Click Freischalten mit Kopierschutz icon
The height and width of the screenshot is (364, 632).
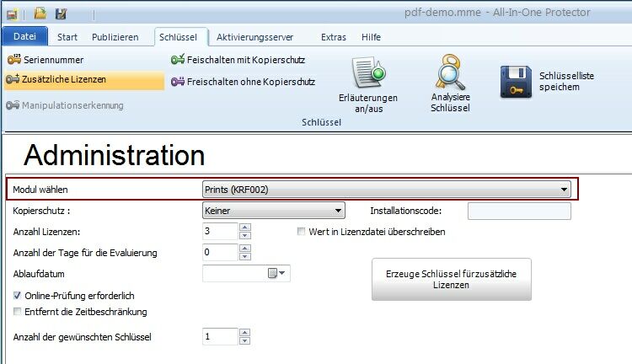pyautogui.click(x=178, y=60)
